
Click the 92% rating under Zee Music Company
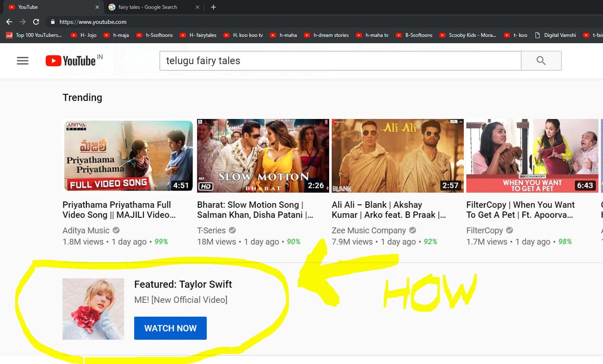tap(431, 242)
